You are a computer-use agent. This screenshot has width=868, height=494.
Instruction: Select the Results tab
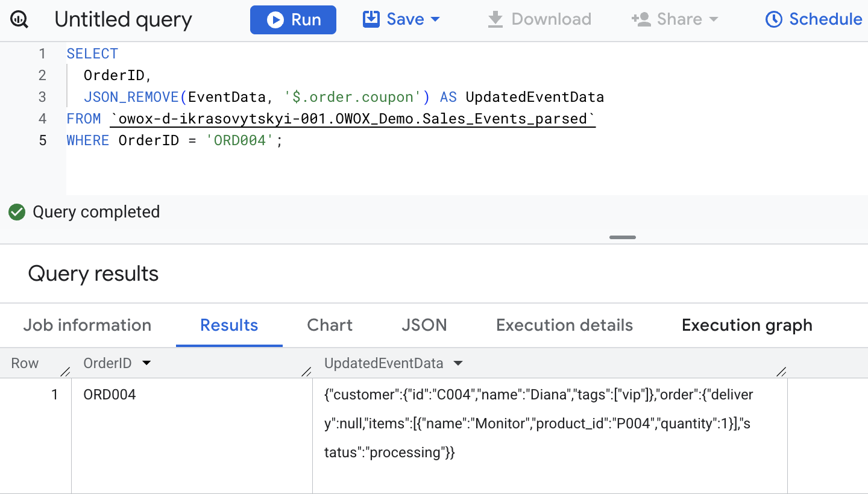229,325
